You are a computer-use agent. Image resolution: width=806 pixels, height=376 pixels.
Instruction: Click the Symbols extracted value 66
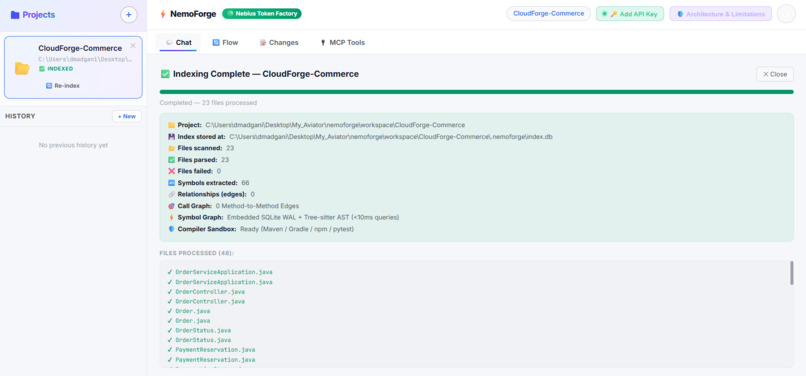click(x=245, y=183)
